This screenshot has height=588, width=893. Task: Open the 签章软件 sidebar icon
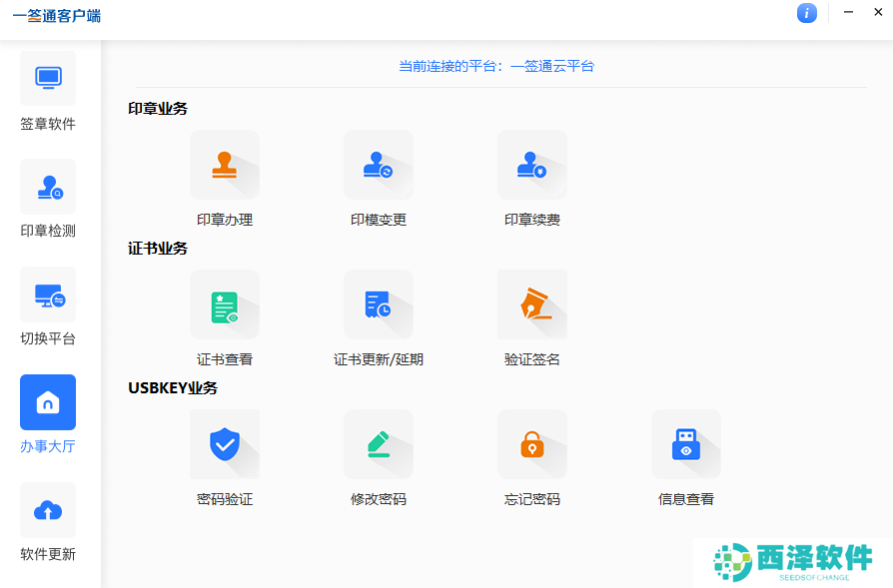pyautogui.click(x=48, y=78)
